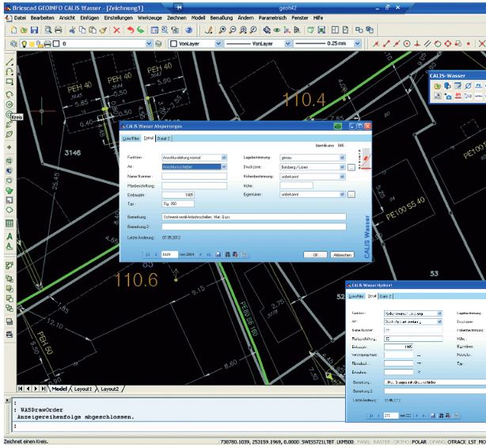This screenshot has width=486, height=448.
Task: Click the Save (floppy disk) toolbar icon
Action: click(34, 30)
